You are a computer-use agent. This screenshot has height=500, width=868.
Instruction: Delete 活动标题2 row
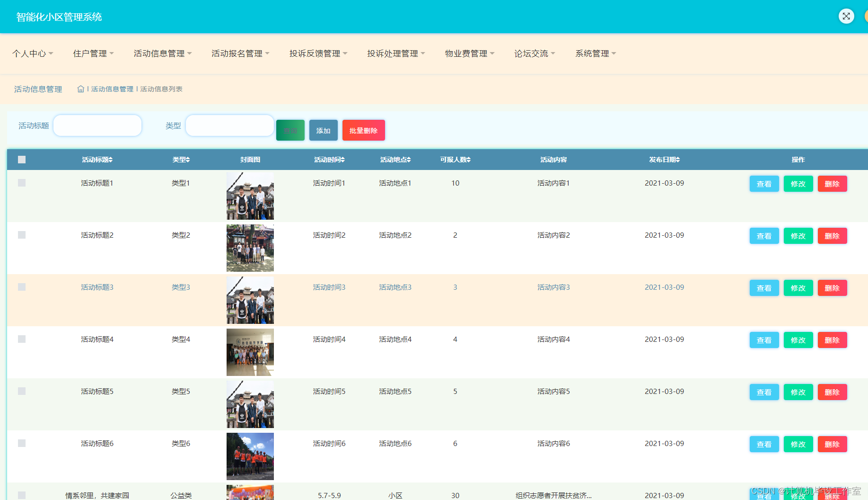click(x=833, y=236)
